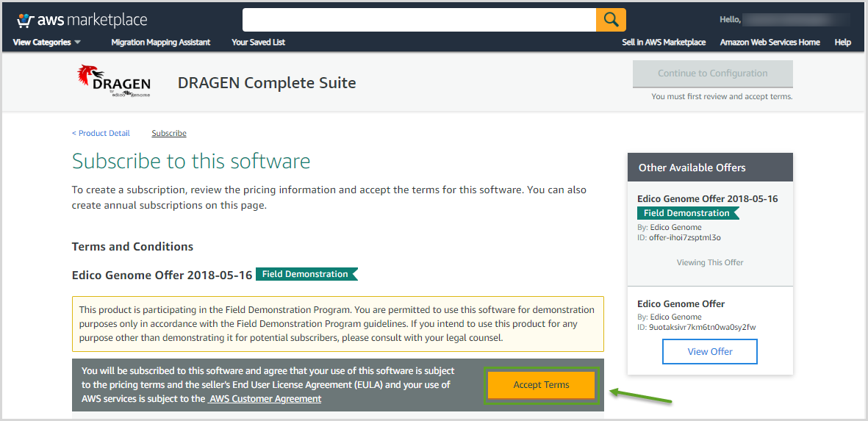Image resolution: width=868 pixels, height=421 pixels.
Task: Click the Field Demonstration tag beside offer title
Action: [306, 274]
